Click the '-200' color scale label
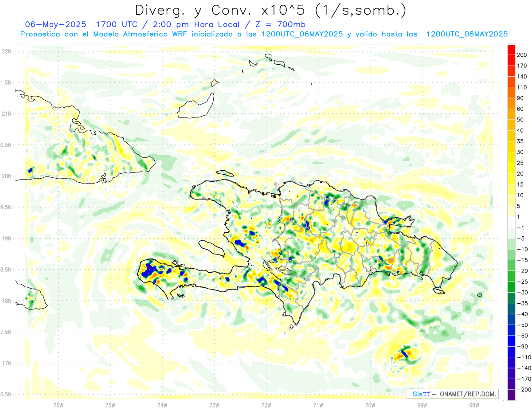The height and width of the screenshot is (411, 532). 524,389
